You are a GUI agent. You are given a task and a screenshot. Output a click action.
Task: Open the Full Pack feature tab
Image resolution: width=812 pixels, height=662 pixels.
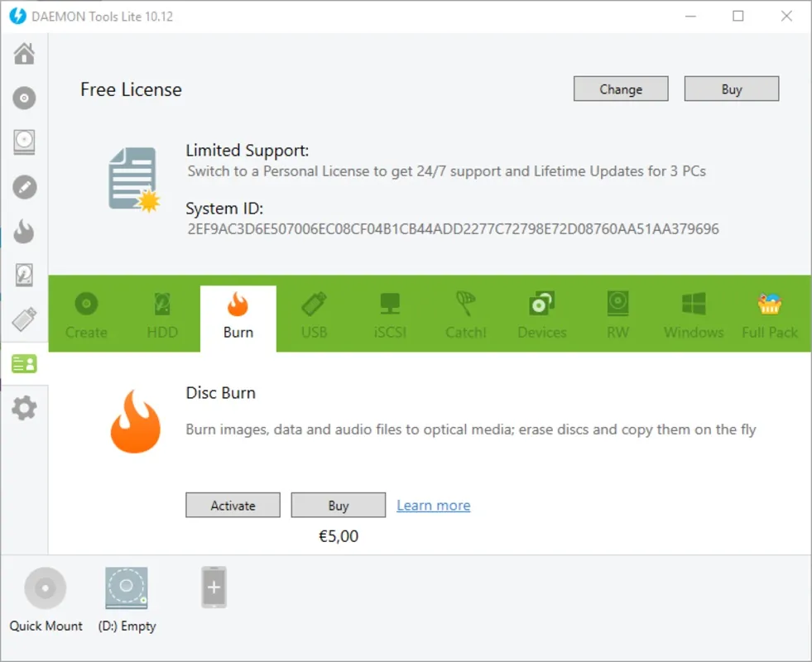[770, 314]
